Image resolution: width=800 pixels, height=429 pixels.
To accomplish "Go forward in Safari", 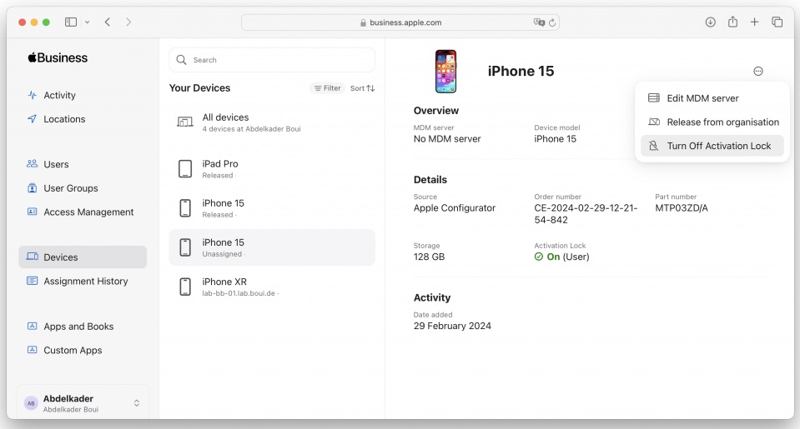I will pos(129,22).
